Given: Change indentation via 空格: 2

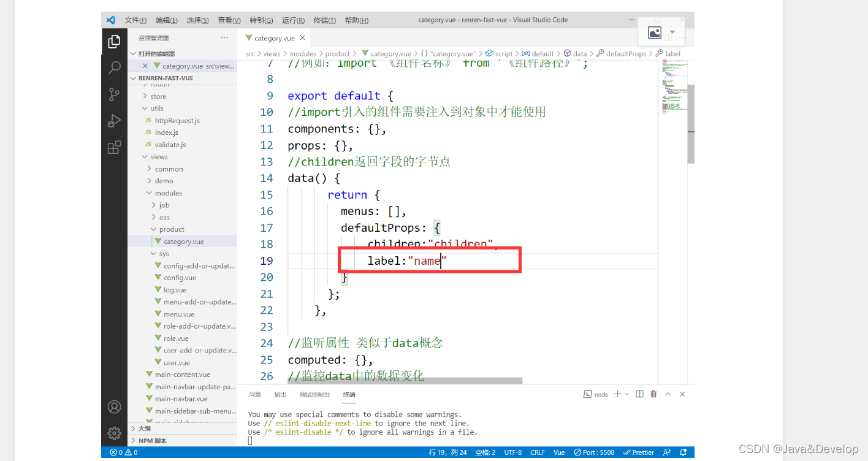Looking at the screenshot, I should [x=484, y=452].
